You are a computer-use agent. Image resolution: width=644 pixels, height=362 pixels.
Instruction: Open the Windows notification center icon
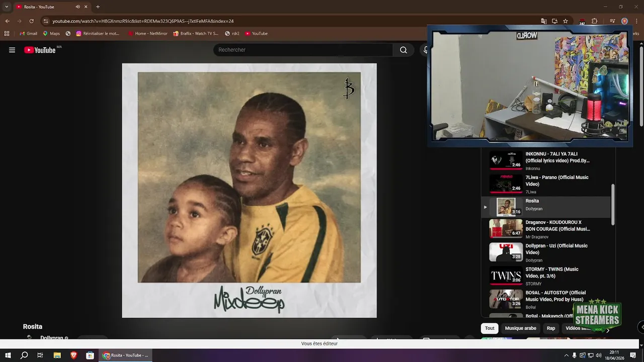point(633,355)
